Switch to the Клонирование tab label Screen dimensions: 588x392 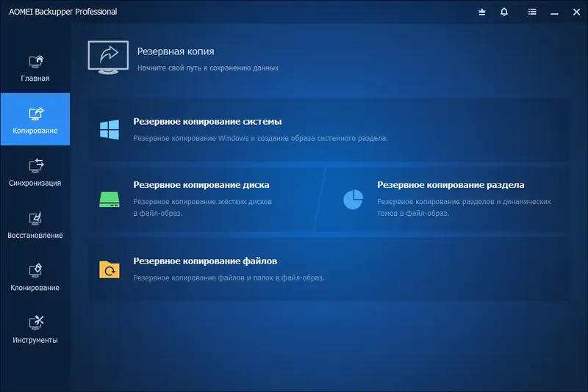[35, 288]
